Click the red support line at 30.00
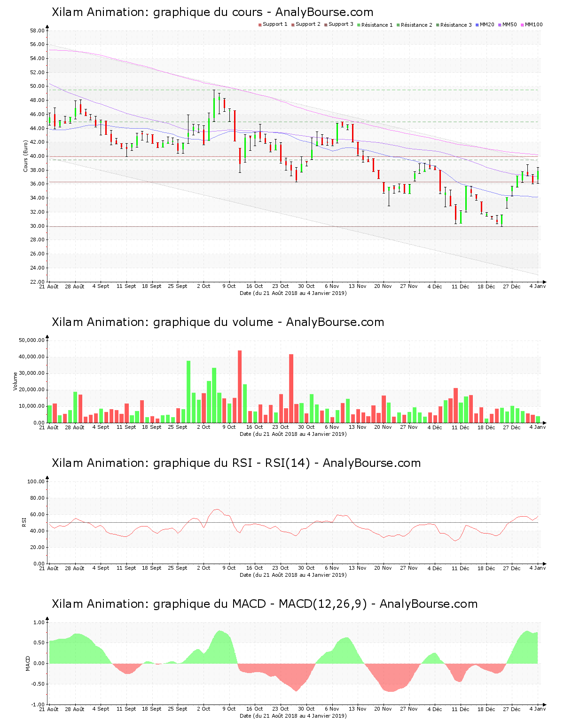 coord(294,226)
